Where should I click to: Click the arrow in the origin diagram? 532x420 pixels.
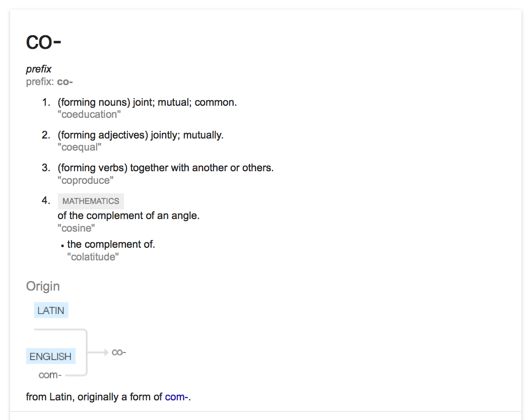[98, 353]
